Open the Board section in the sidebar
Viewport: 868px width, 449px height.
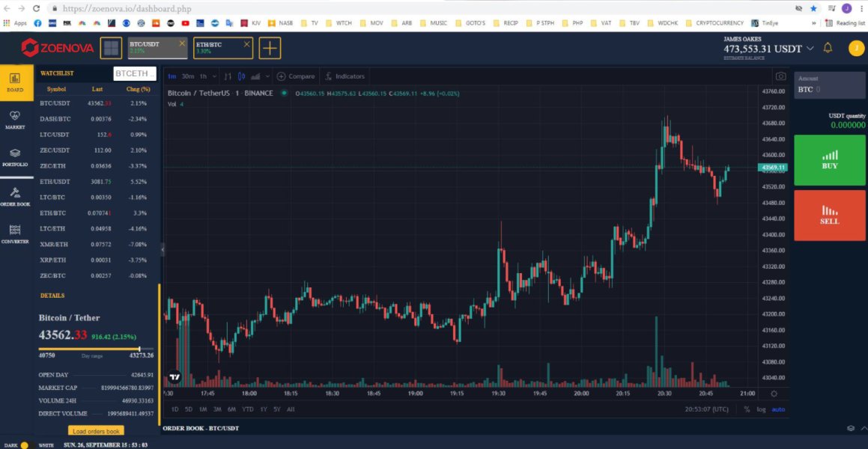(x=16, y=82)
